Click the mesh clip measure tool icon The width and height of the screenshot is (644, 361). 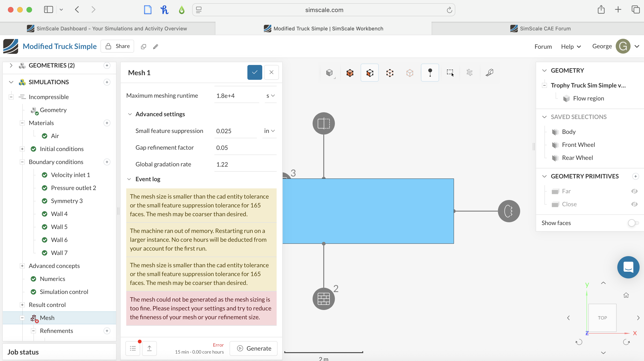tap(489, 72)
